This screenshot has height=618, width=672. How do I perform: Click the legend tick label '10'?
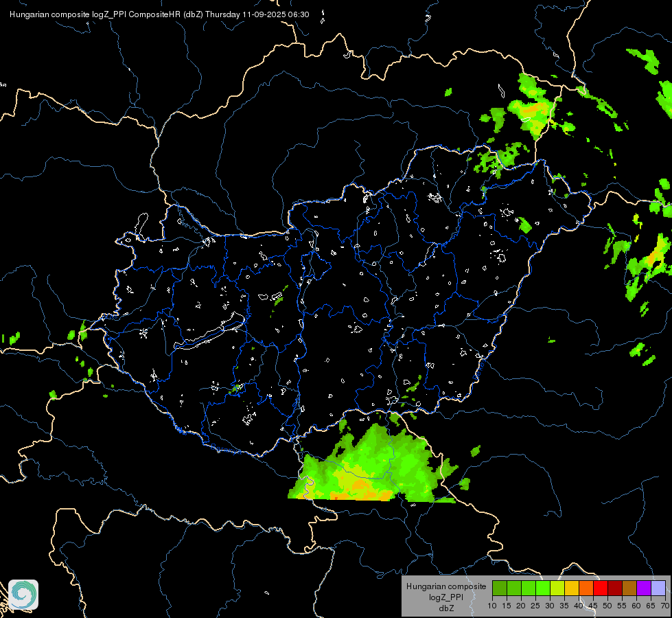tap(492, 606)
